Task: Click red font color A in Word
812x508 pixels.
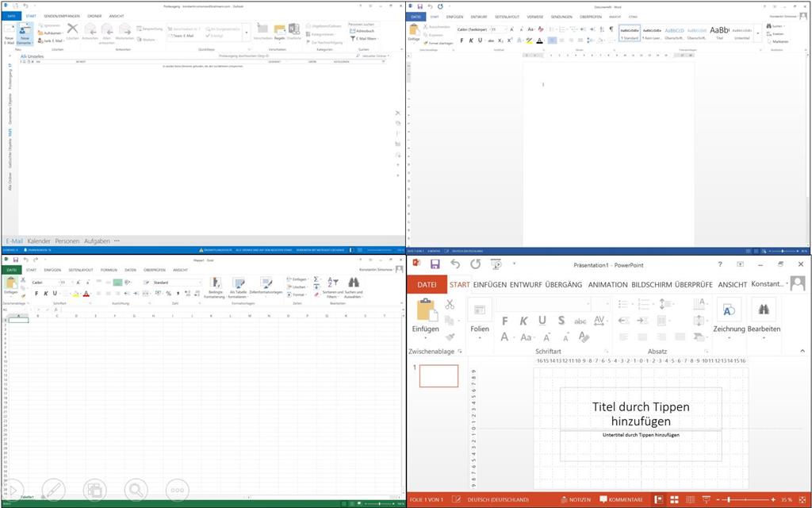Action: (x=539, y=40)
